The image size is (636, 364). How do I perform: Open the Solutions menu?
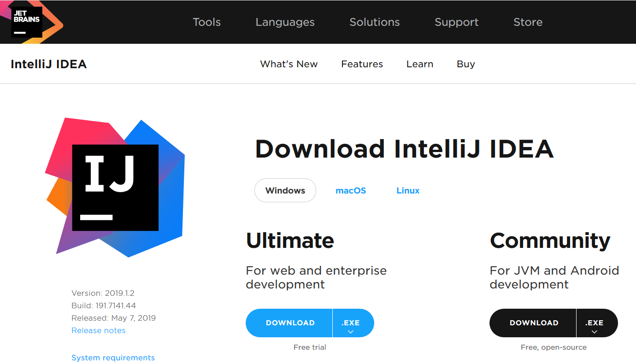coord(374,22)
